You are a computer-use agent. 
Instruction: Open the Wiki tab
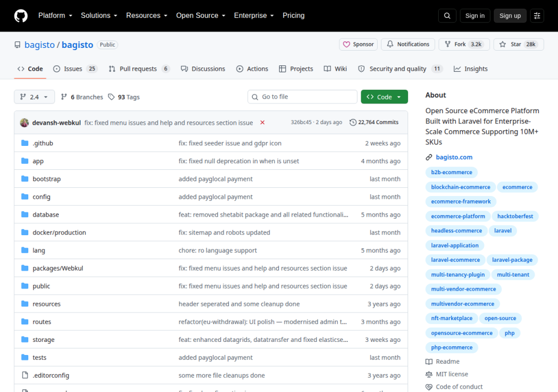[x=335, y=69]
